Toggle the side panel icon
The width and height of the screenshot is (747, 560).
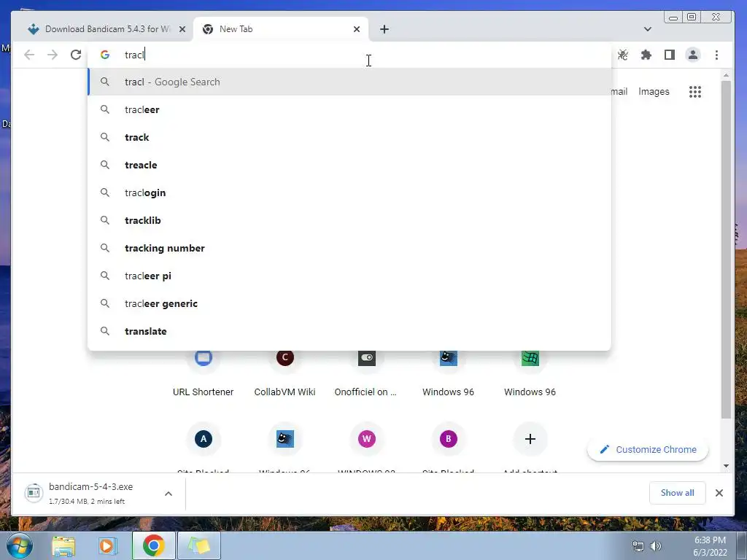[x=670, y=55]
